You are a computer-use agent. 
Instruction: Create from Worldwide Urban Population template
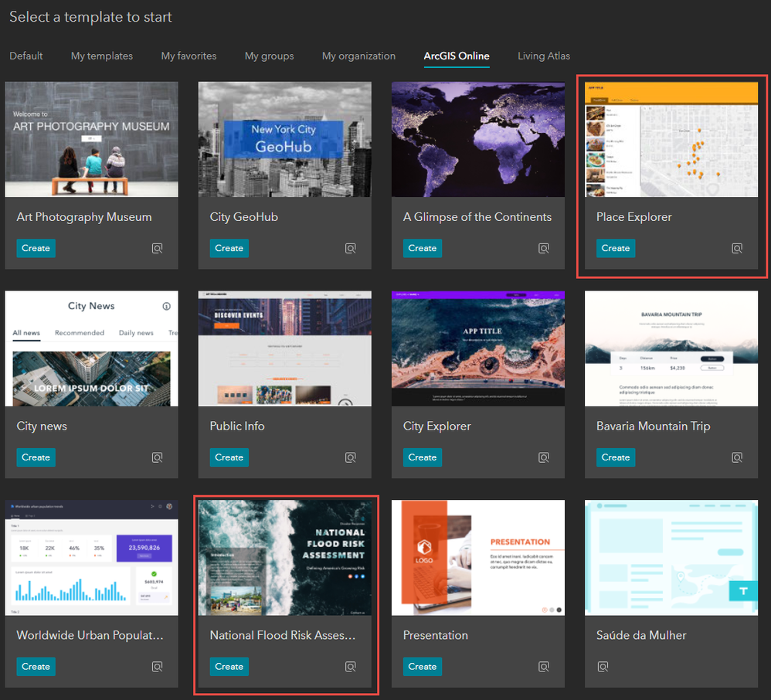tap(36, 667)
